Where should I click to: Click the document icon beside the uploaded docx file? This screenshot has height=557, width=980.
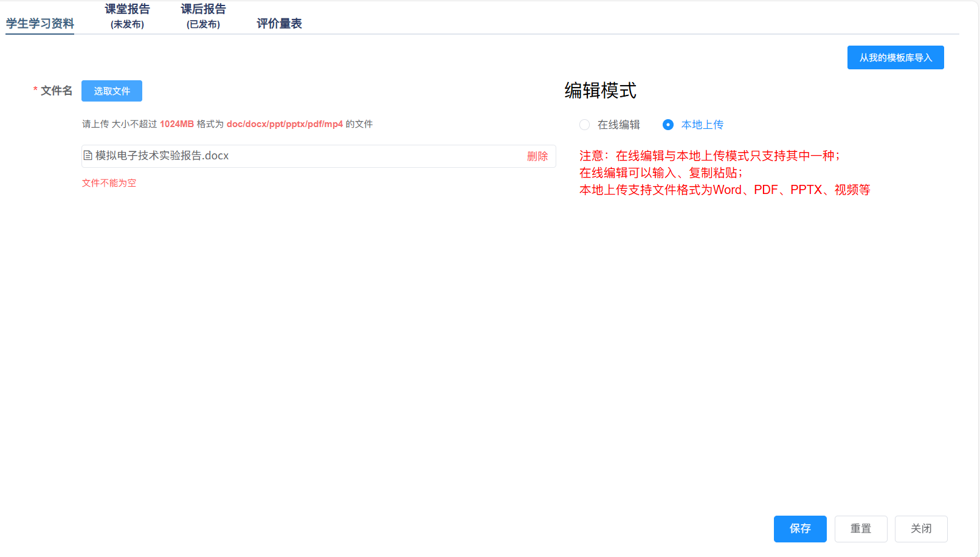pyautogui.click(x=88, y=156)
